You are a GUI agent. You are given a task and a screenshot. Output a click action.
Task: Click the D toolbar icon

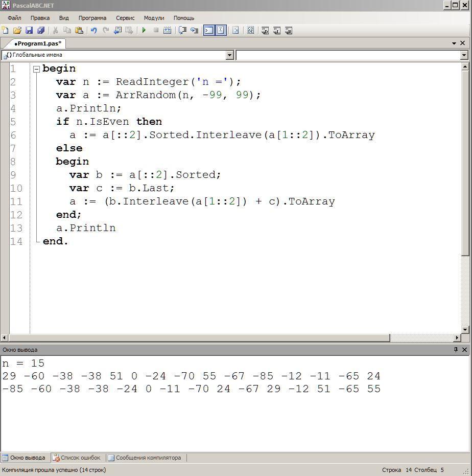(x=265, y=30)
